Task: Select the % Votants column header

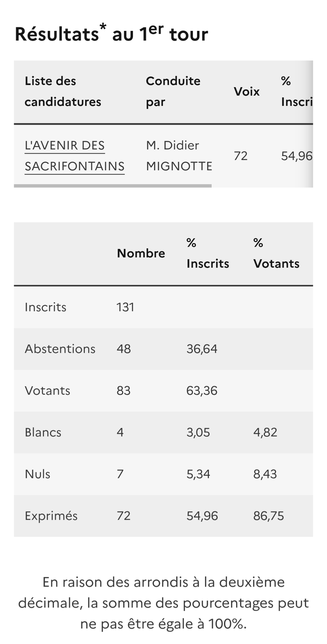Action: (276, 253)
